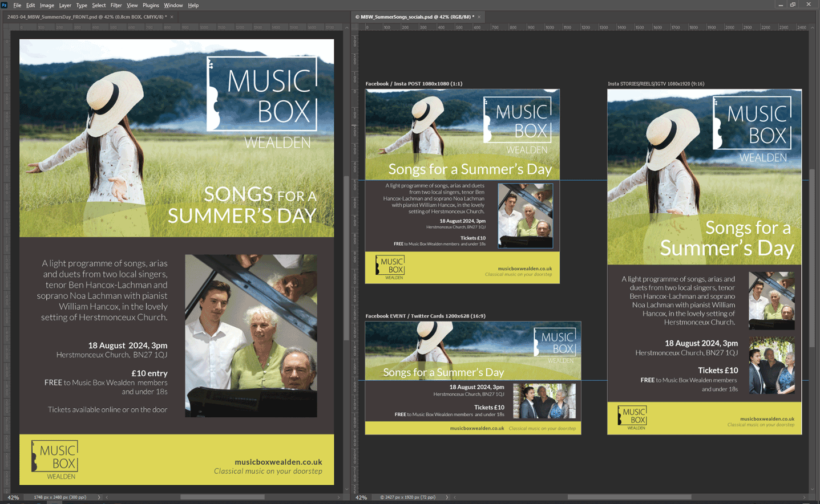Click the trio photo in the FRONT document

[251, 336]
